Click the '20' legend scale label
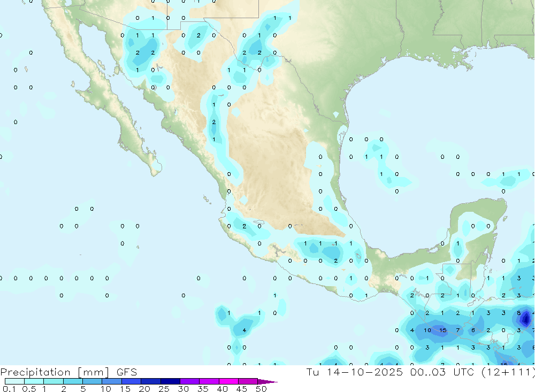 point(144,389)
